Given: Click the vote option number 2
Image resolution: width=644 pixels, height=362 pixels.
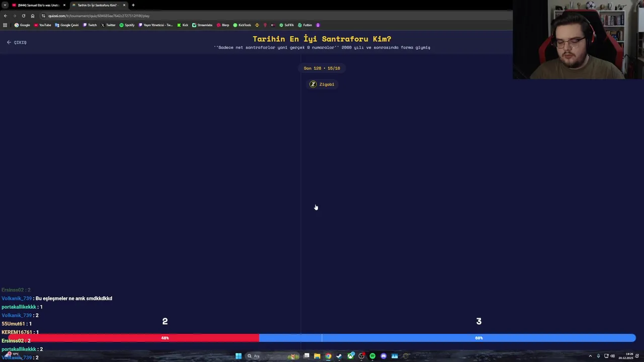Looking at the screenshot, I should click(x=165, y=321).
